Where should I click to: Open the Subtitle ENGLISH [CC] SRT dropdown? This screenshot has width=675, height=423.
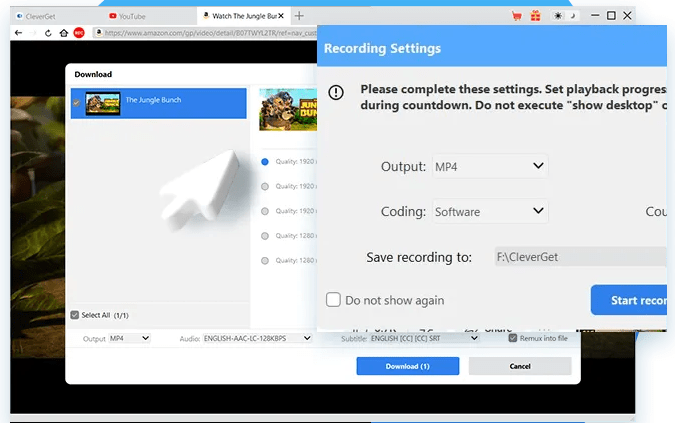[424, 338]
